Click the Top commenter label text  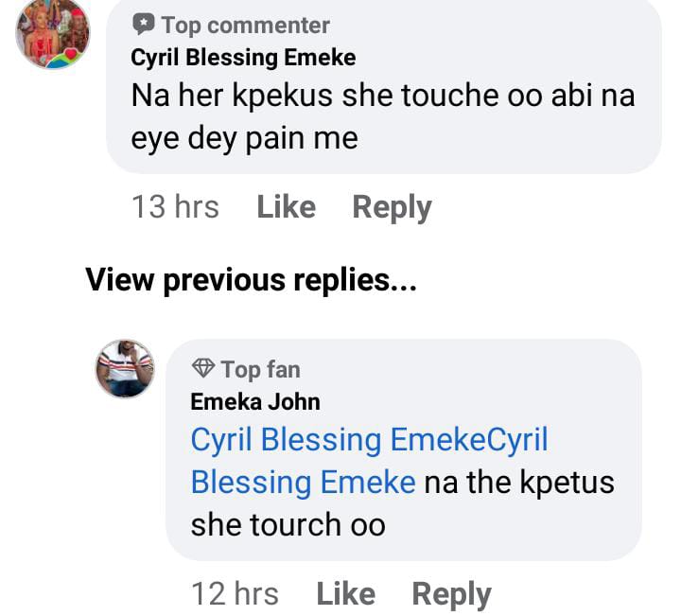(245, 26)
